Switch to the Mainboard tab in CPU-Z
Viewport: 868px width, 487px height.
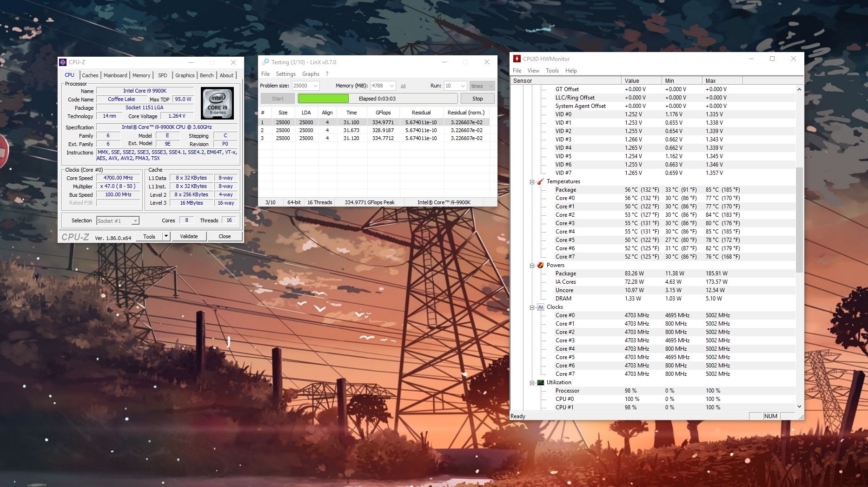point(115,75)
